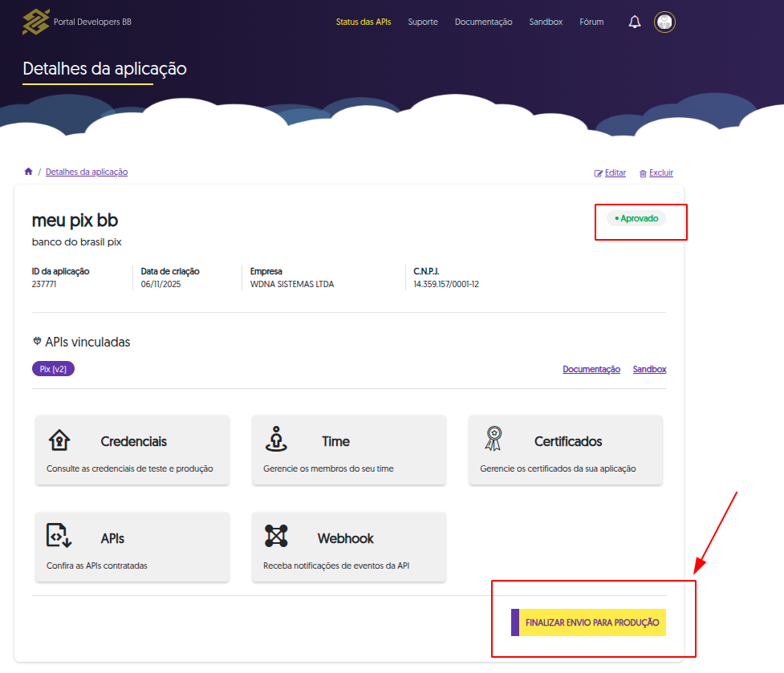
Task: Click the Editar link
Action: click(x=610, y=173)
